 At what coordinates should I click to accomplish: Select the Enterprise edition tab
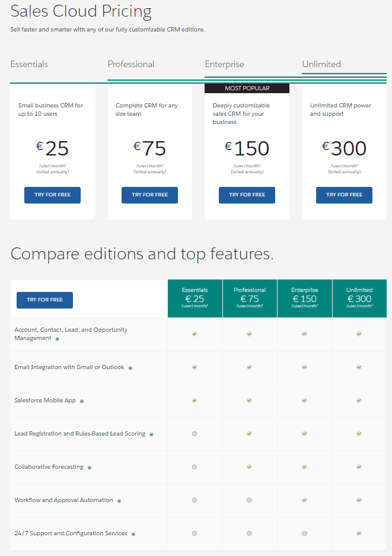coord(224,64)
